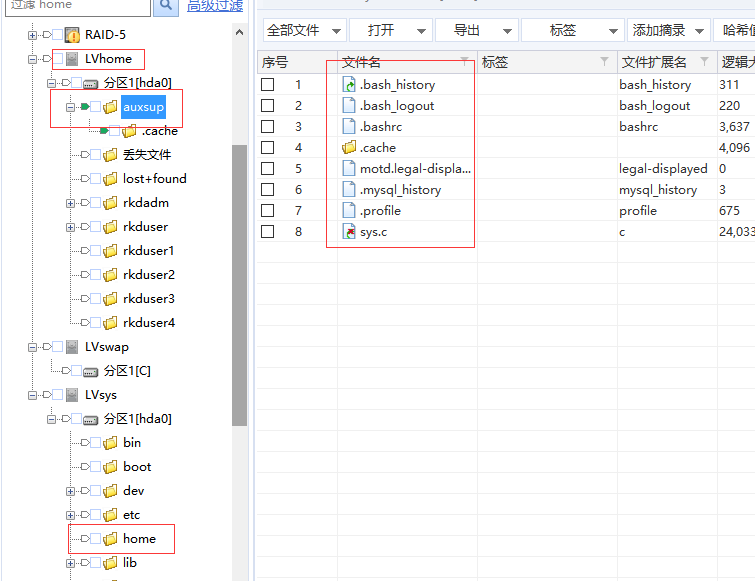The width and height of the screenshot is (755, 581).
Task: Click the .mysql_history file icon
Action: pos(349,190)
